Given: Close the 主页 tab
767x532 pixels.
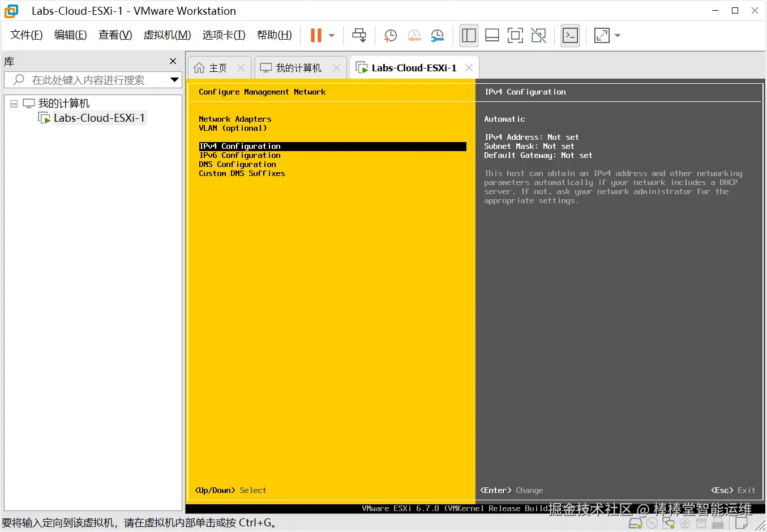Looking at the screenshot, I should point(241,68).
